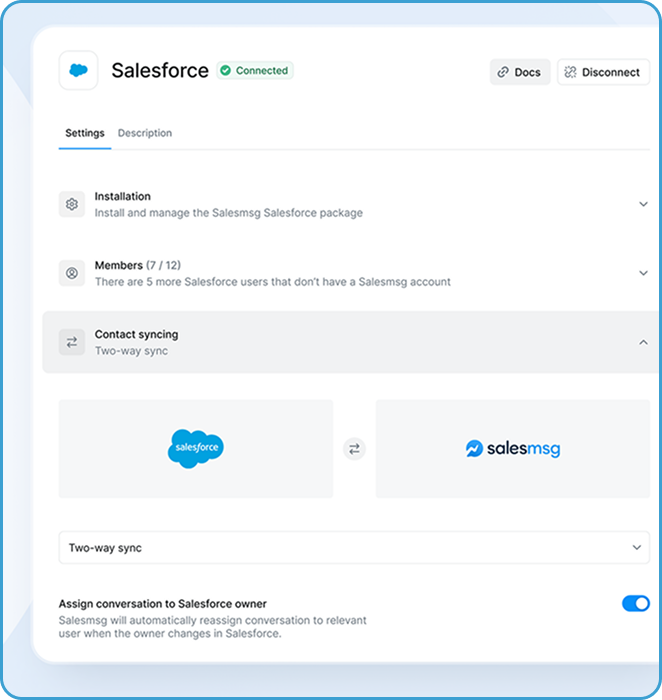Click 'Install and manage the Salesmsg Salesforce package' text
662x700 pixels.
(229, 213)
